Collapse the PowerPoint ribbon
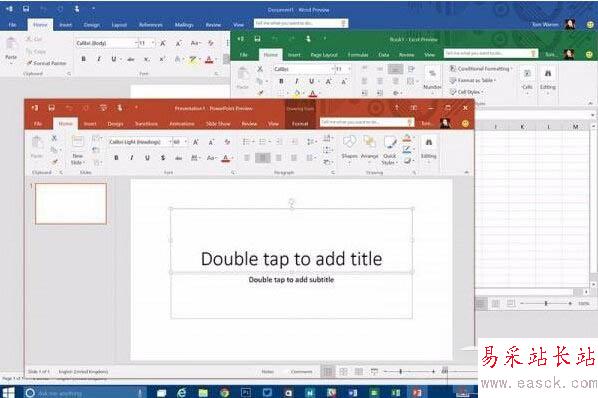This screenshot has height=398, width=598. click(466, 172)
